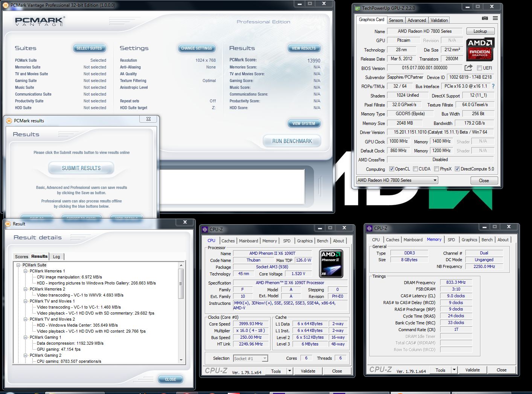Take a GPU-Z screenshot with camera icon
Viewport: 532px width, 394px height.
click(x=485, y=18)
